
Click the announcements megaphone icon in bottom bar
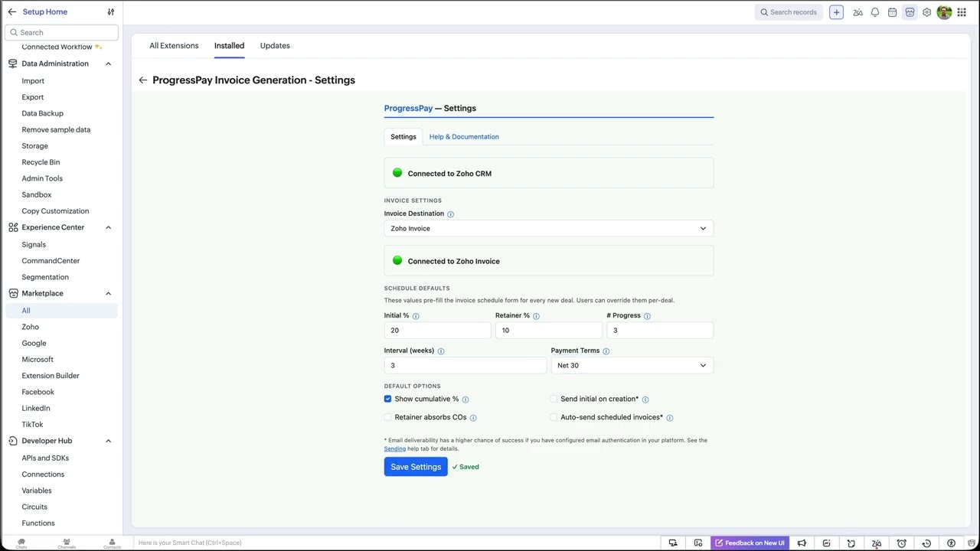click(802, 543)
